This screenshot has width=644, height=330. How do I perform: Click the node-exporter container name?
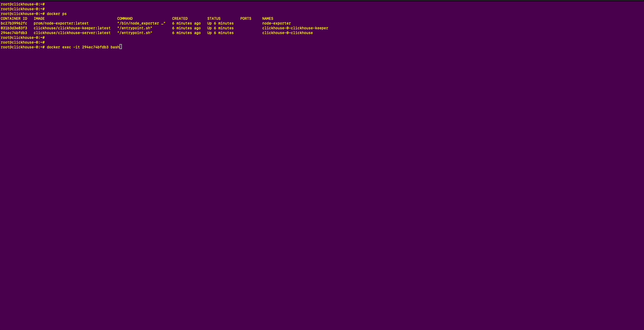coord(277,23)
